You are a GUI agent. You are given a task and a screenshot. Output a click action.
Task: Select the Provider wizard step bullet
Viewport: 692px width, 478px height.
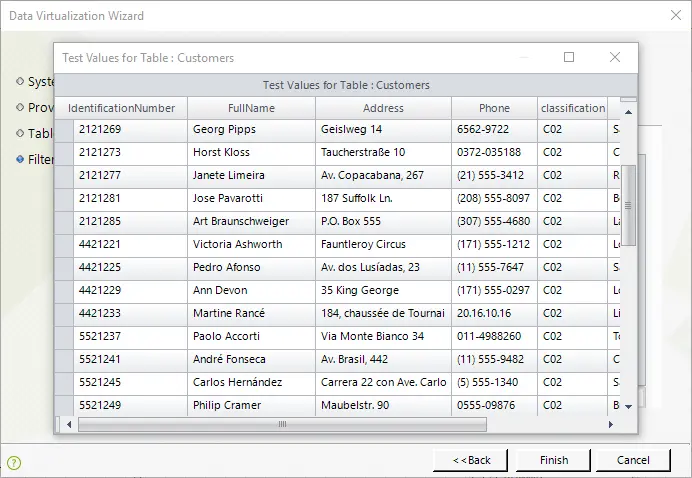click(20, 107)
